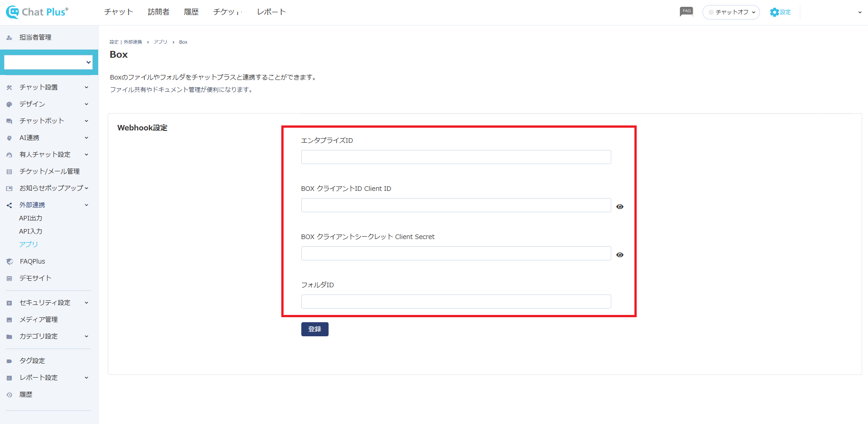This screenshot has height=424, width=868.
Task: Click the Box breadcrumb link
Action: tap(183, 42)
